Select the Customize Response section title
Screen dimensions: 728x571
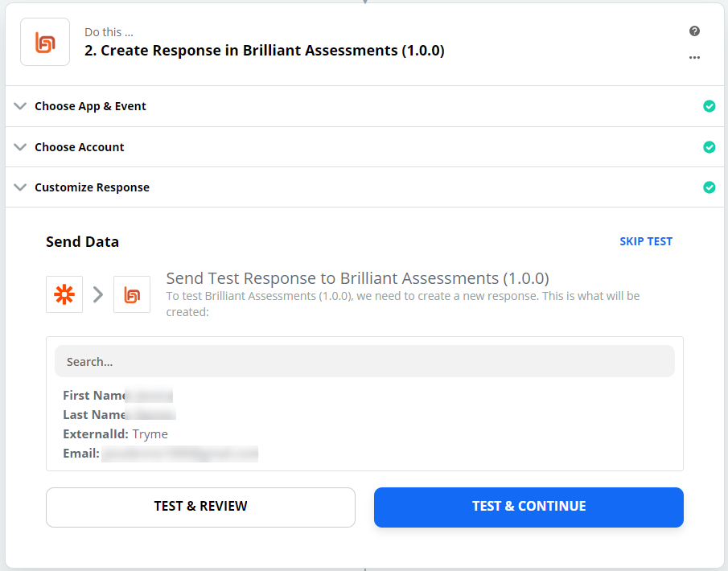(x=92, y=187)
